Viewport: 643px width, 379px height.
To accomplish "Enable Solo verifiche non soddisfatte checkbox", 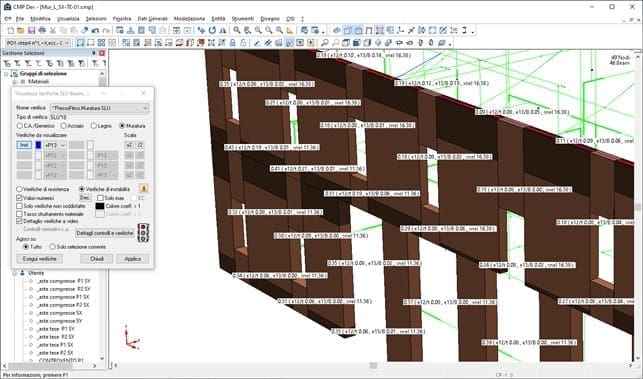I will click(x=19, y=206).
